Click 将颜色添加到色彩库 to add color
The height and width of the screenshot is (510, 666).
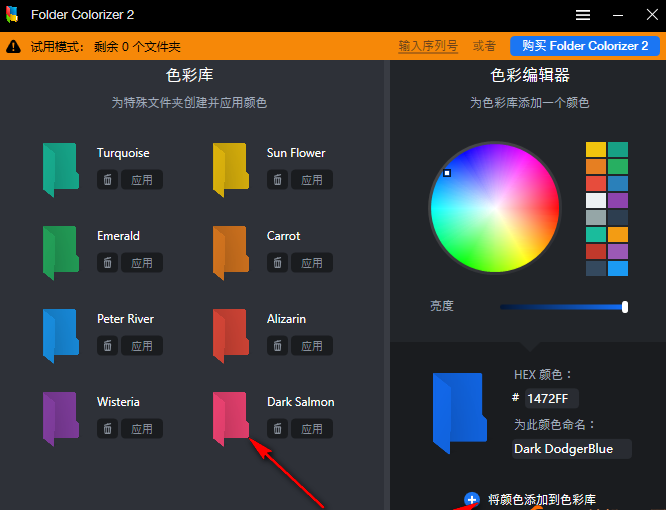542,499
